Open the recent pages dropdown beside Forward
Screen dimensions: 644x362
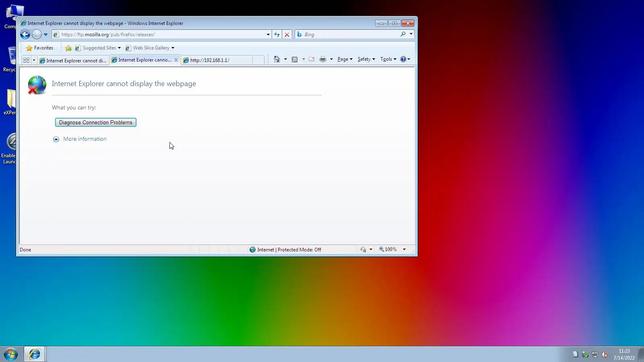click(45, 35)
